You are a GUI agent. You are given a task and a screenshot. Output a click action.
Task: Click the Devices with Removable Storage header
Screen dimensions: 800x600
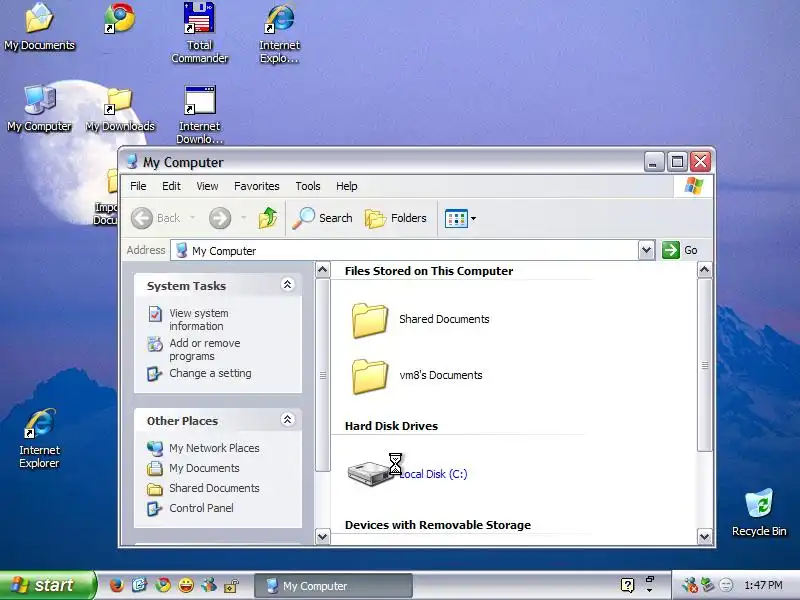tap(438, 525)
